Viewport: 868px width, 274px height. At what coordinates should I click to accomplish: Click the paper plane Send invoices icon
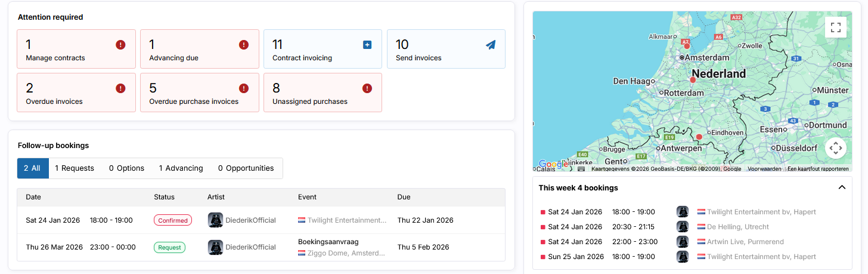click(491, 45)
